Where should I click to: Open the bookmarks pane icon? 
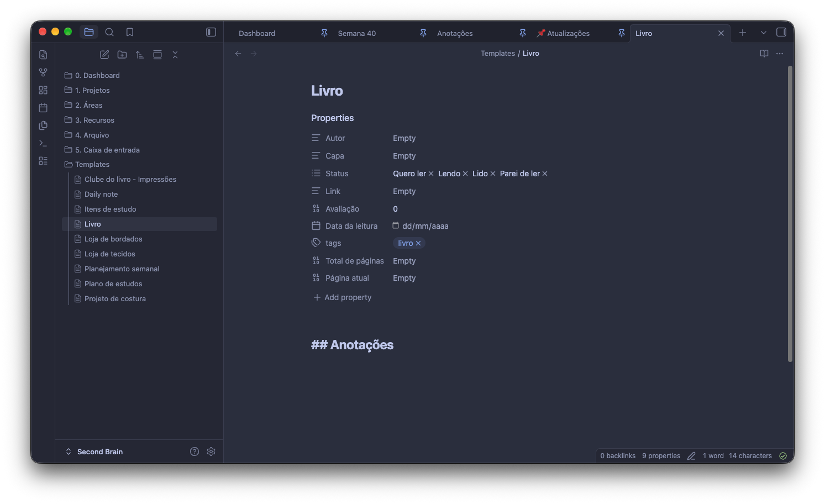tap(130, 32)
